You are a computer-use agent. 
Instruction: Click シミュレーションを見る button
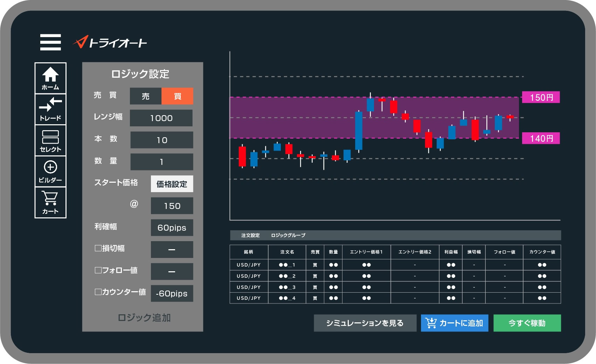(365, 323)
